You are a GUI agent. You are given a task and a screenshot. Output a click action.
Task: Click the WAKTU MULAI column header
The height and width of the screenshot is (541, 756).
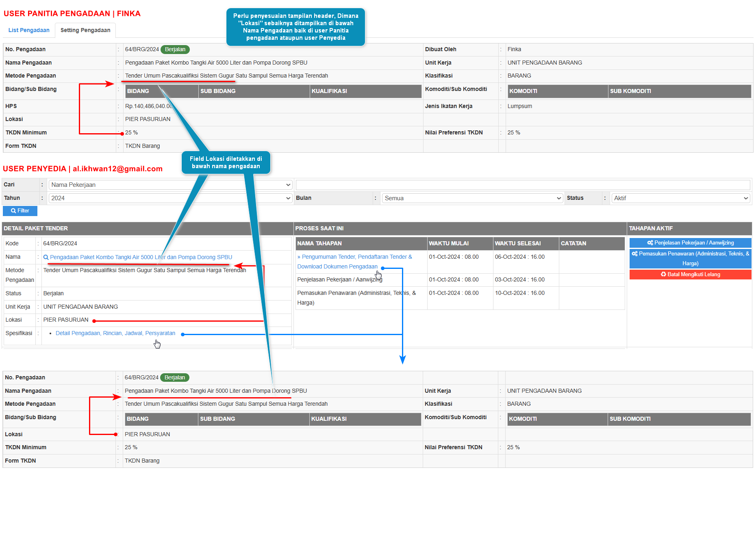[x=460, y=243]
